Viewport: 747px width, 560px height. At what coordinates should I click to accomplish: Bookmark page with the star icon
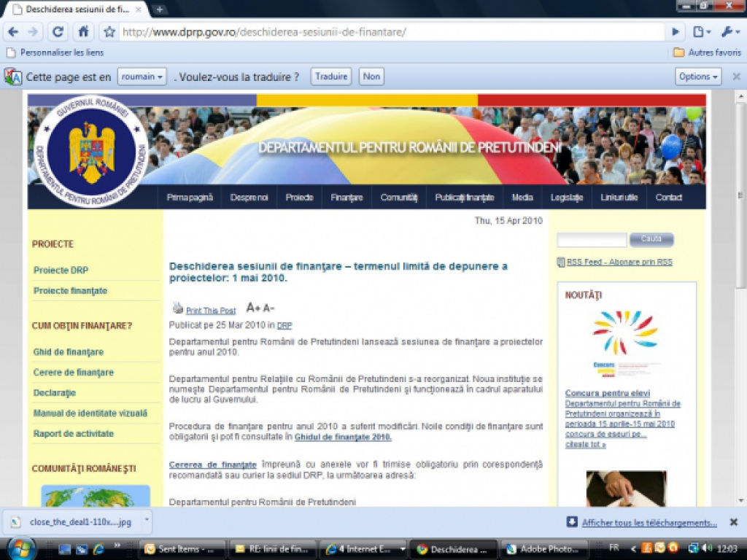[109, 32]
